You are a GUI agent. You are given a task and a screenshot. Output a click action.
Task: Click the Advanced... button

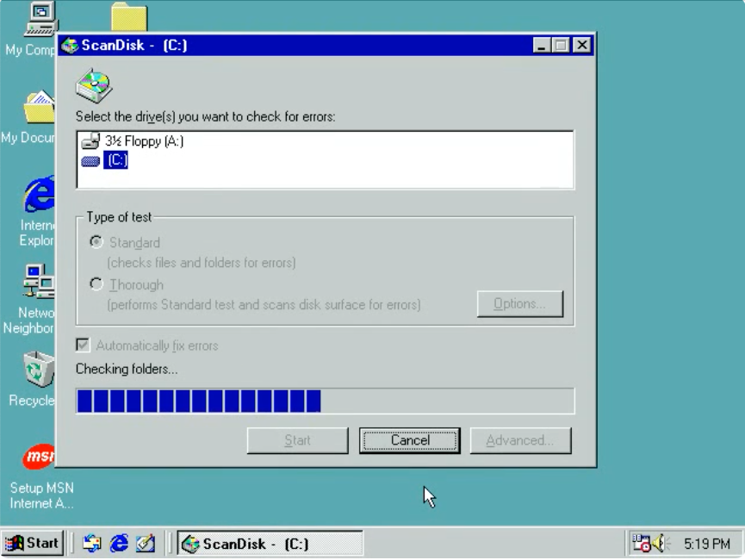[x=520, y=440]
